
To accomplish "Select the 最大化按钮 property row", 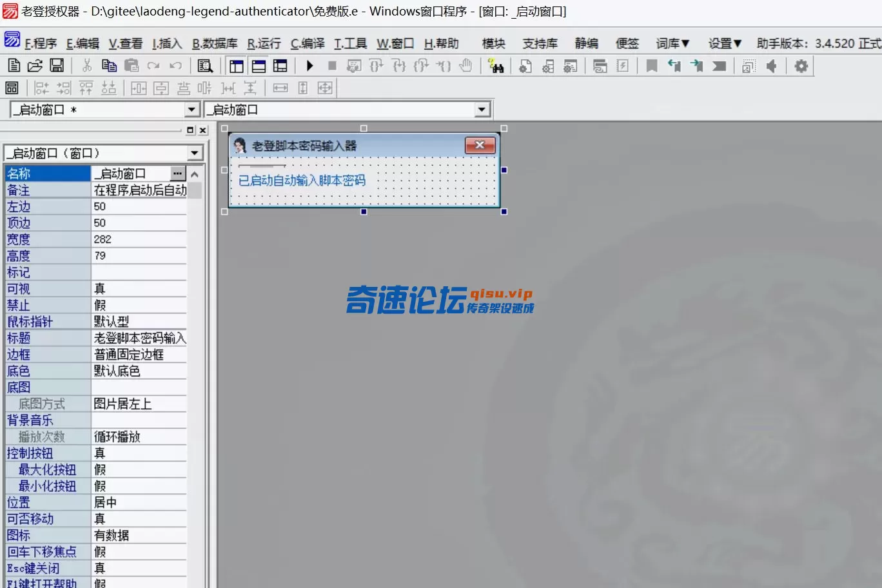I will click(95, 469).
